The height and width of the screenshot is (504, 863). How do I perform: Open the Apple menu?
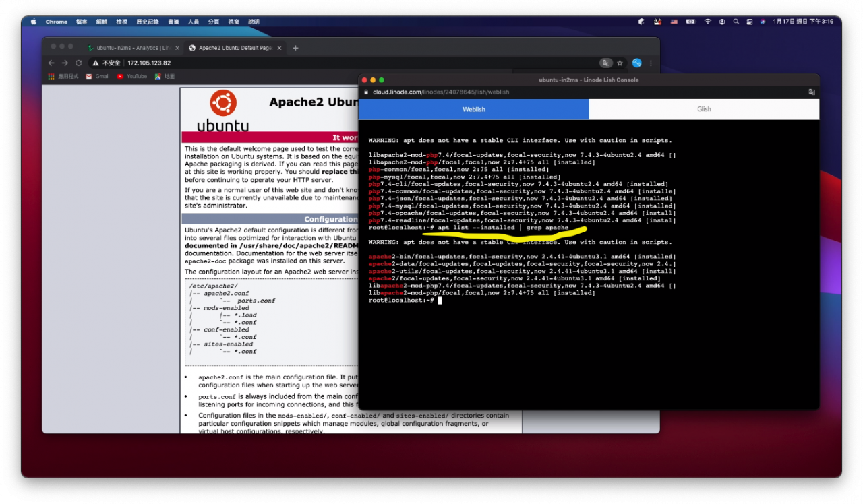pos(33,22)
